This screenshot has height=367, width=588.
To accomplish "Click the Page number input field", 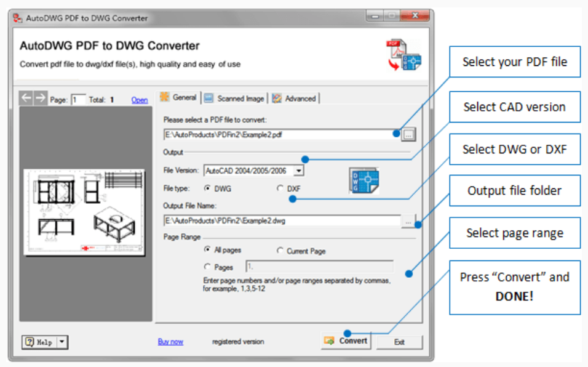I will click(78, 99).
